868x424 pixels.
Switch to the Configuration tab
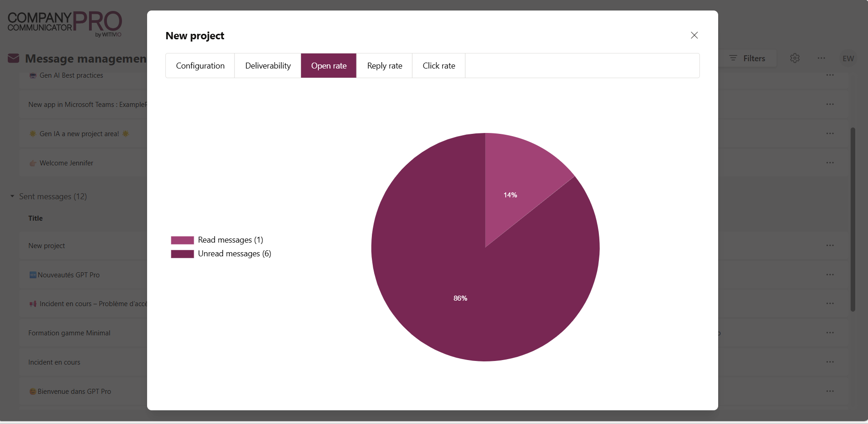point(200,66)
